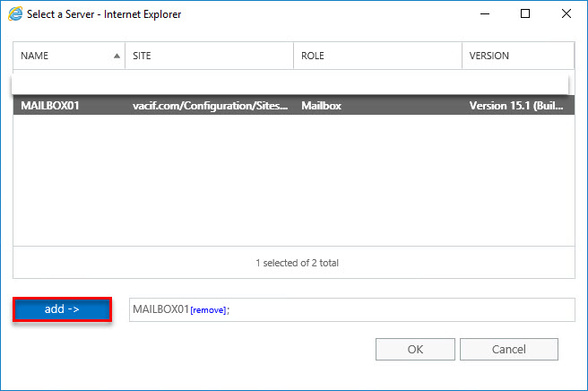Sort by the VERSION column header
The height and width of the screenshot is (391, 588).
(x=518, y=56)
